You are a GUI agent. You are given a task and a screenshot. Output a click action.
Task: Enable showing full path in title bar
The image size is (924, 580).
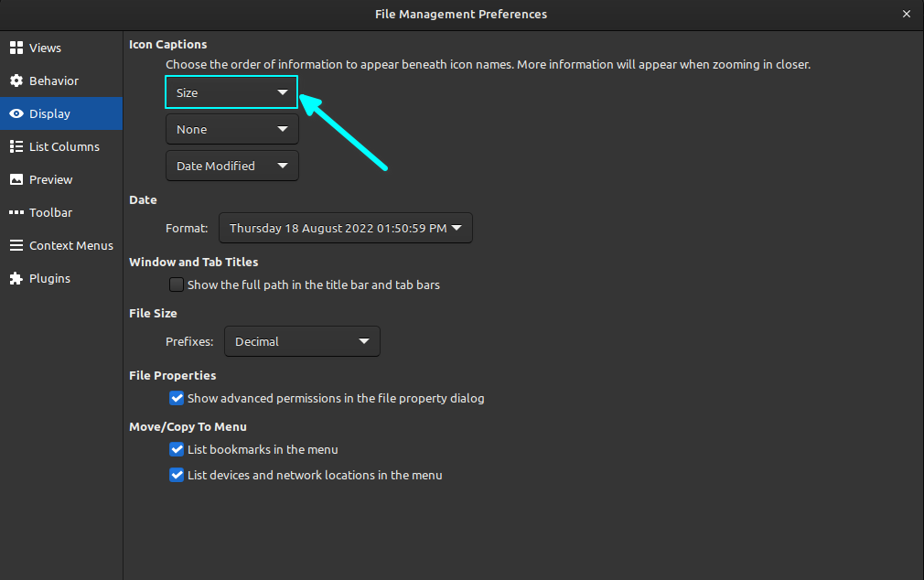click(x=176, y=285)
